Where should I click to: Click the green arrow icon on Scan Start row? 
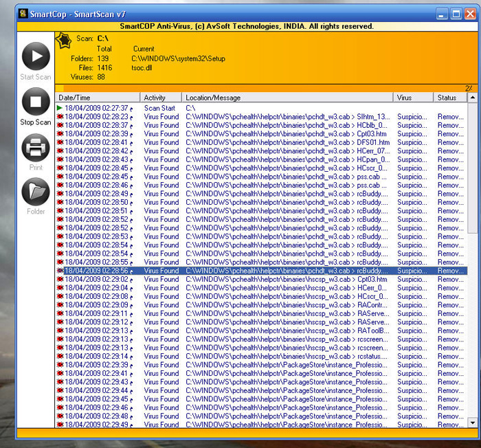point(60,108)
